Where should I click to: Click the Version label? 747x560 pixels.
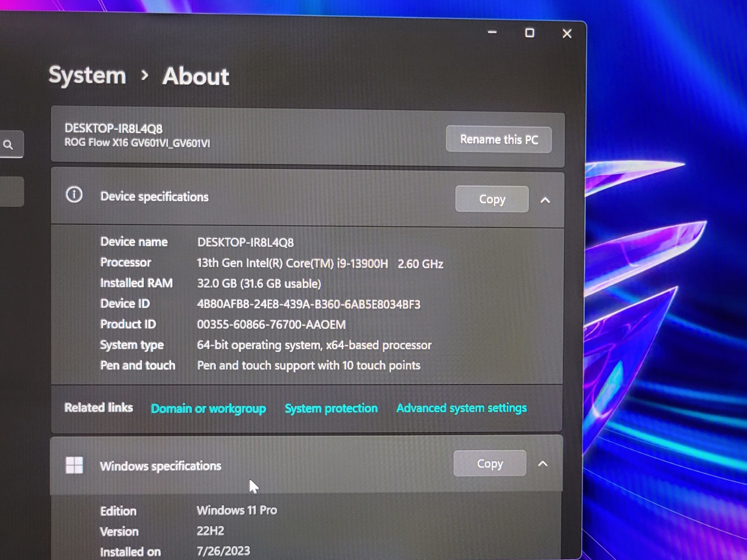[x=119, y=532]
